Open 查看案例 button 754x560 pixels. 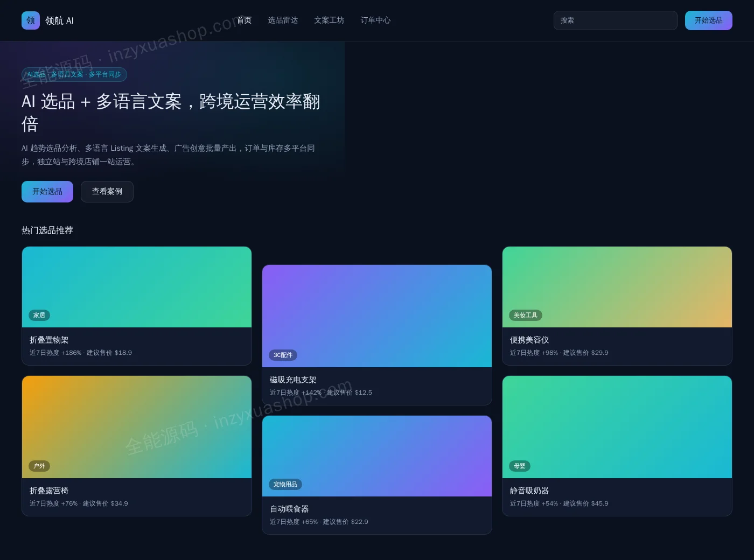[107, 192]
